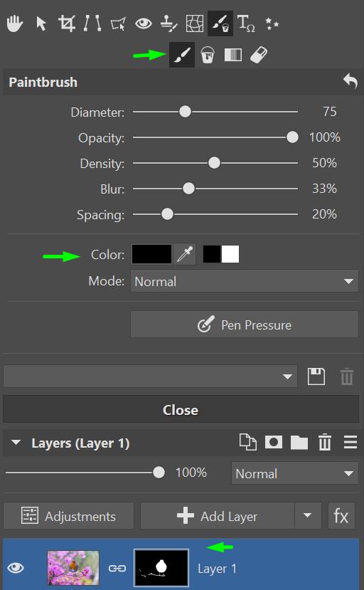The width and height of the screenshot is (364, 590).
Task: Click the Adjustments button
Action: pos(68,515)
